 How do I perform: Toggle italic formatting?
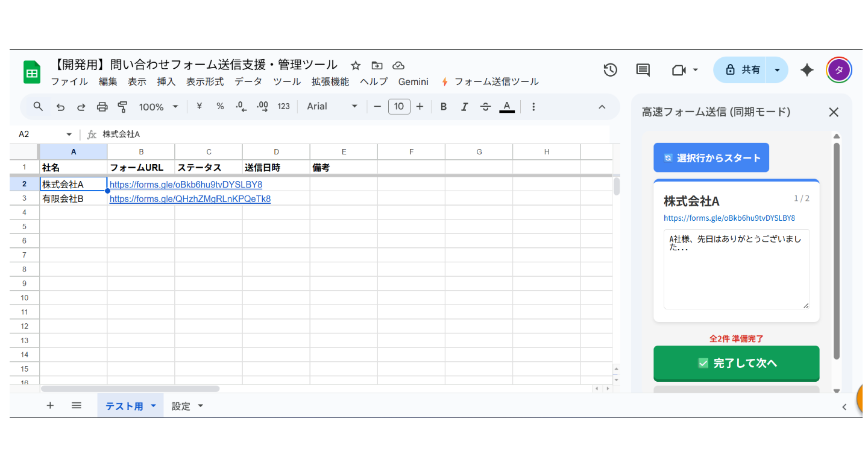464,106
